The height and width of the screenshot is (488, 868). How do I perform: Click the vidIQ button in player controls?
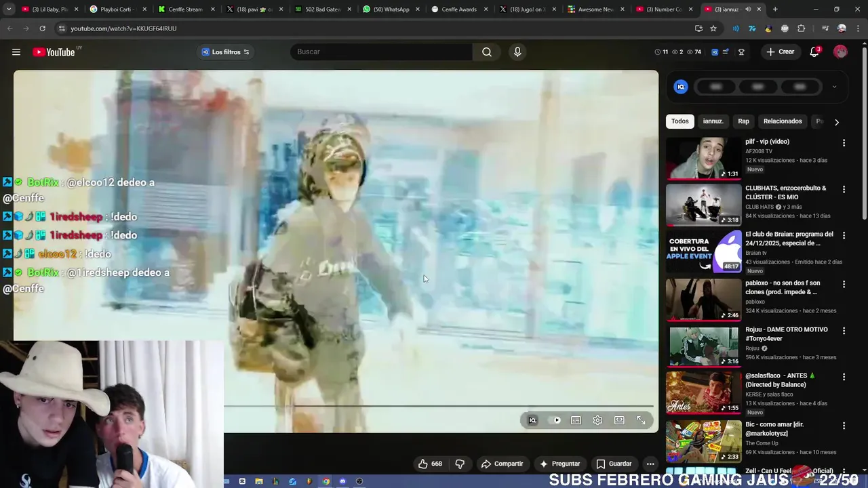pos(532,420)
